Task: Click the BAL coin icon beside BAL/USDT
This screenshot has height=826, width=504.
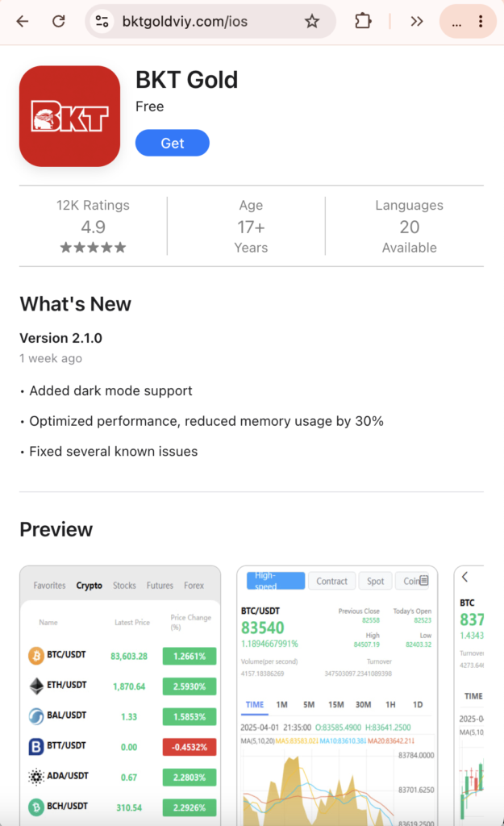Action: point(35,716)
